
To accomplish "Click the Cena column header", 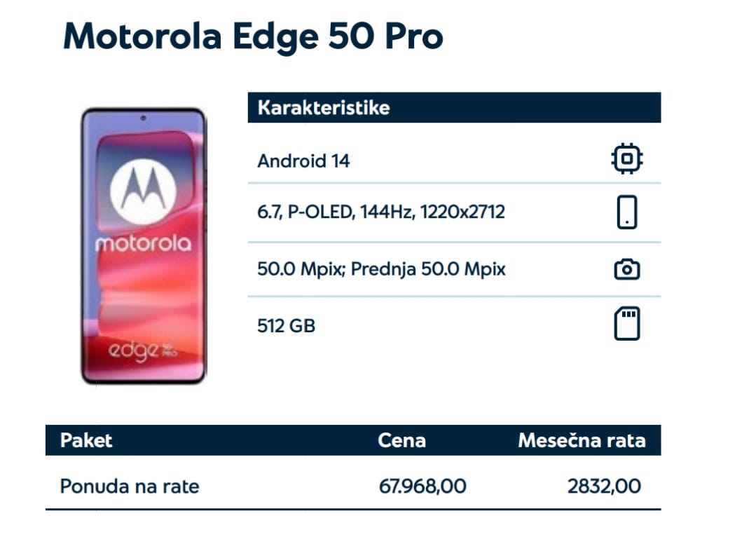I will pyautogui.click(x=401, y=440).
